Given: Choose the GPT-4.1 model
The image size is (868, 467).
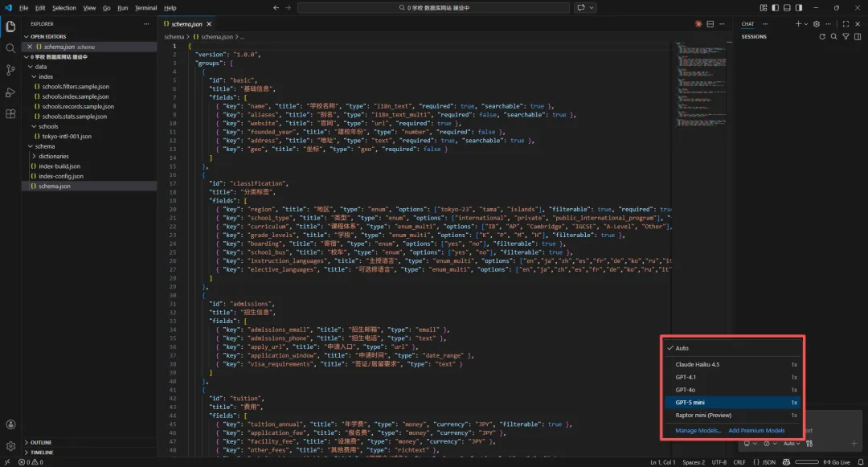Looking at the screenshot, I should (732, 377).
